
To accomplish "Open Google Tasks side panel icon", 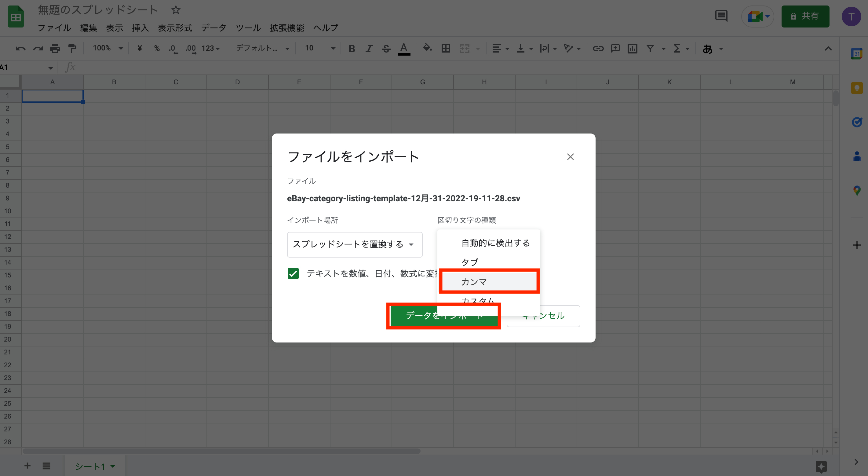I will 857,122.
